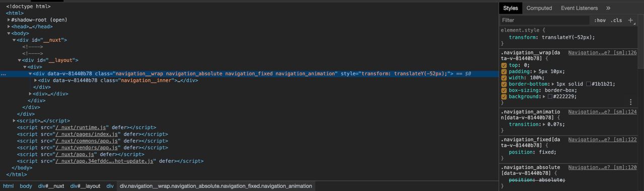The image size is (644, 191).
Task: Open the #222229 background color swatch
Action: (x=550, y=97)
